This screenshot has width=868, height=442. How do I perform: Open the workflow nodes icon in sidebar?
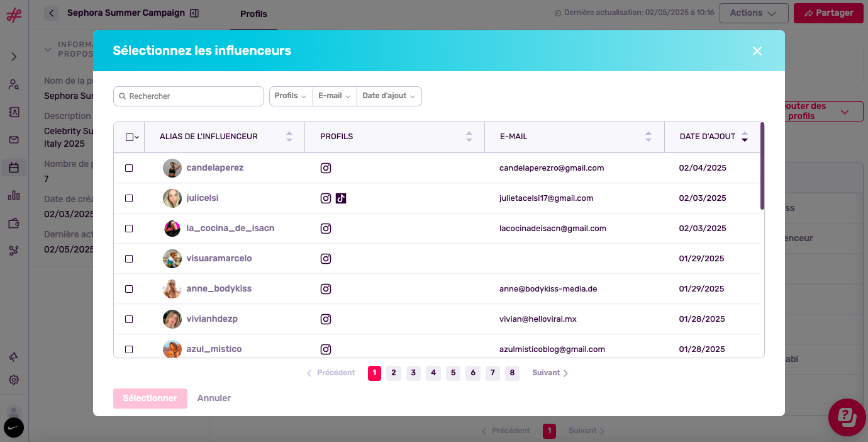click(x=14, y=251)
